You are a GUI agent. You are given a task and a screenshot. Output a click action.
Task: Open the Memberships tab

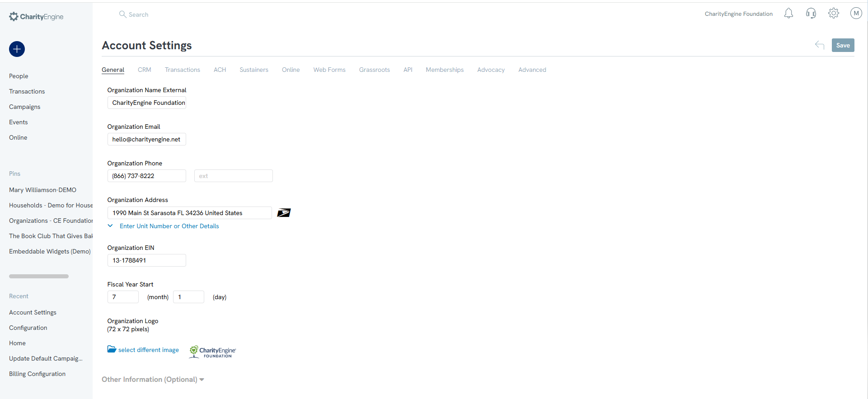(x=445, y=70)
